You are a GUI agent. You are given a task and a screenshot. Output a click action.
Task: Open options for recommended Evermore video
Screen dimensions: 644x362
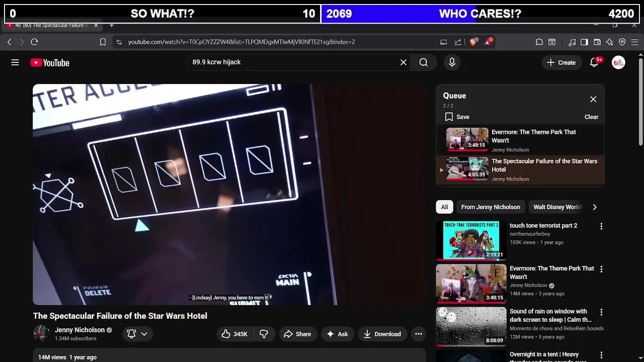tap(601, 269)
